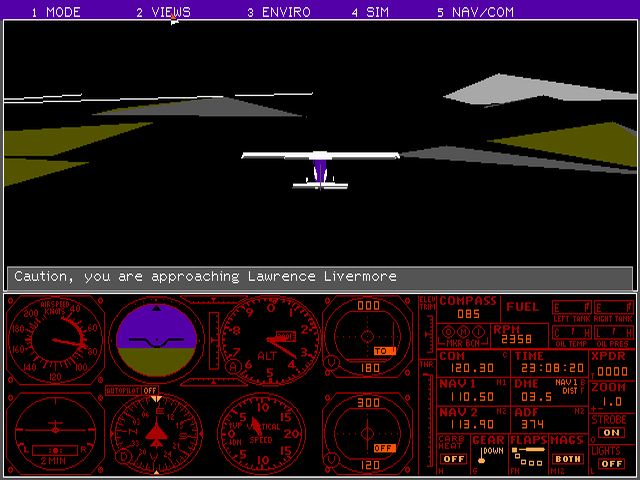Toggle the CARB HEAT OFF switch
This screenshot has width=640, height=480.
[453, 459]
